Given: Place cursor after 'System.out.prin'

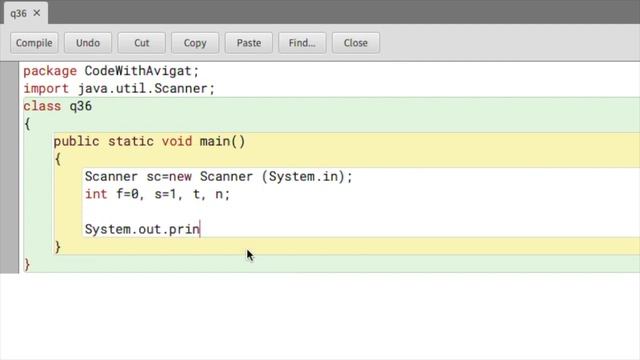Looking at the screenshot, I should pyautogui.click(x=200, y=229).
